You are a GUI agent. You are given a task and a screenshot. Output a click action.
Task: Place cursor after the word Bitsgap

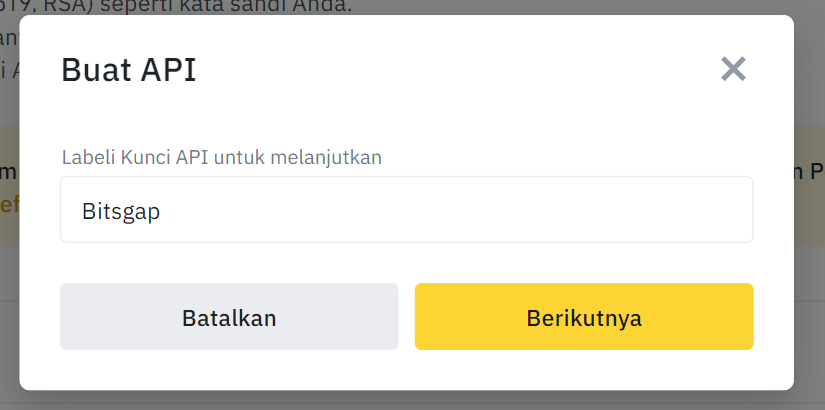click(163, 211)
